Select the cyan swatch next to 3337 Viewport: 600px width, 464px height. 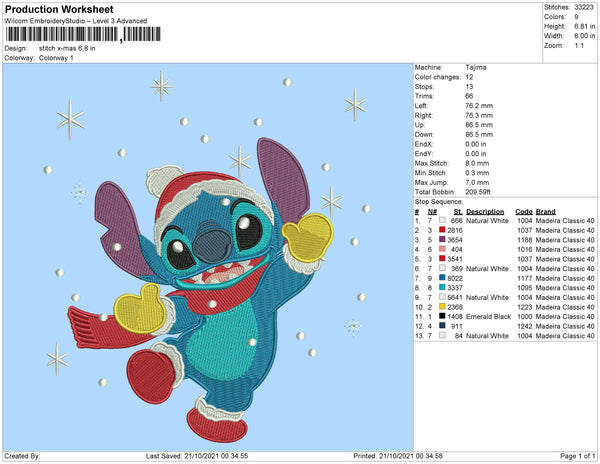point(442,288)
